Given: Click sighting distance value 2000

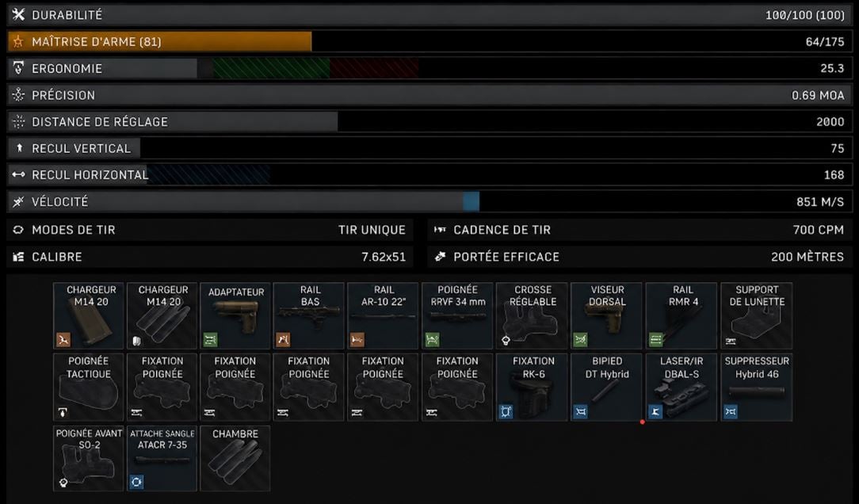Looking at the screenshot, I should pyautogui.click(x=830, y=122).
